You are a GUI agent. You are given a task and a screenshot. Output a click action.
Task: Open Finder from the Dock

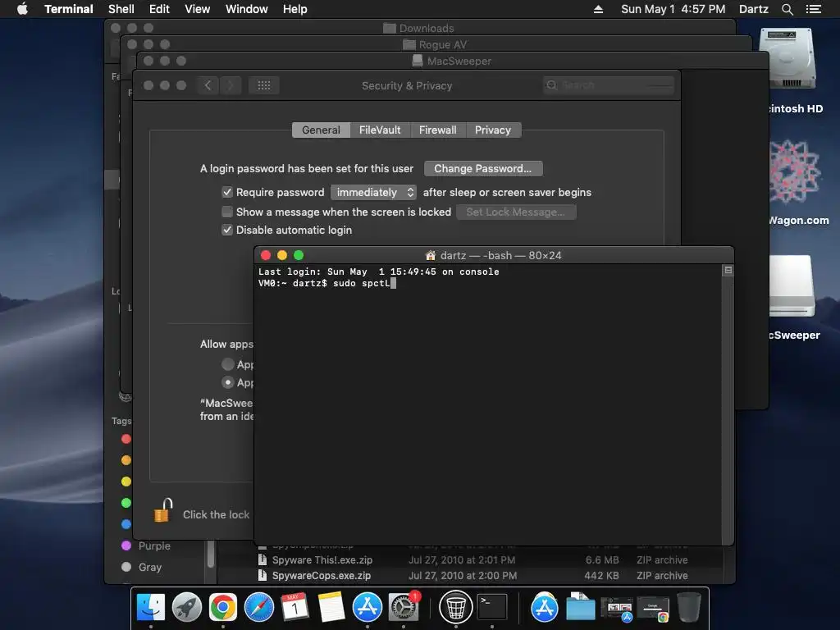click(151, 607)
